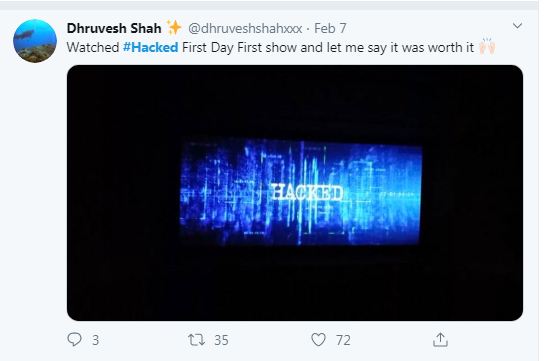Open the @dhruveshshahxxx handle link

point(245,28)
